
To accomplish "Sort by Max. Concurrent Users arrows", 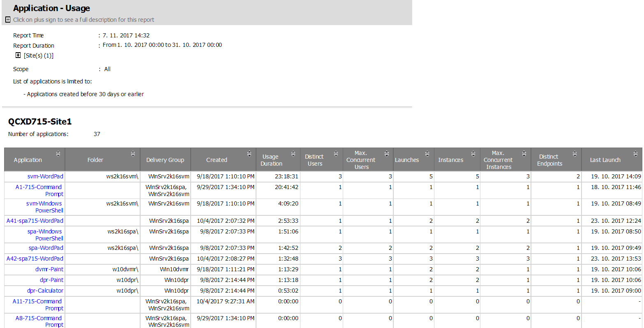I will click(386, 154).
